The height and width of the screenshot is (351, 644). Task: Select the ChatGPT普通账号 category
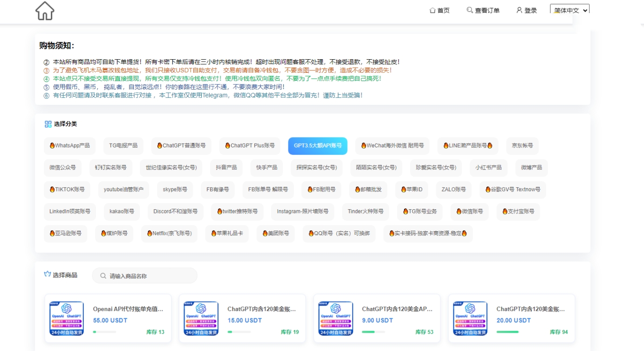(181, 146)
